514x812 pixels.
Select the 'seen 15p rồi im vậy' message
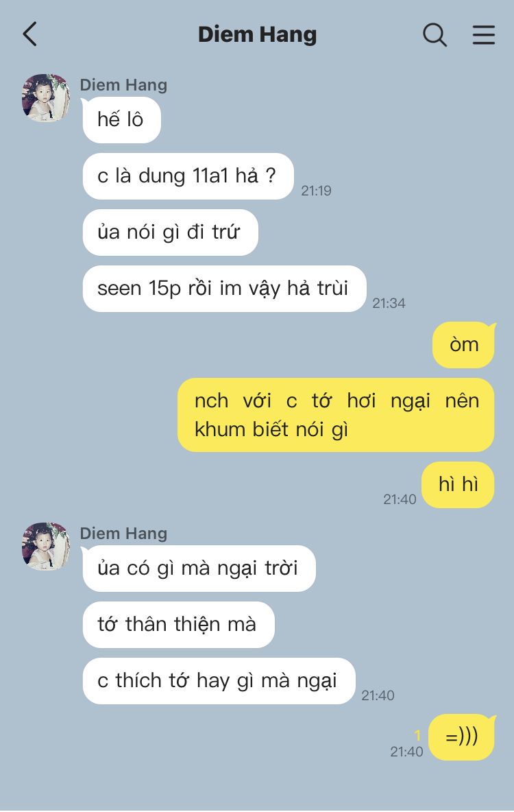coord(224,289)
